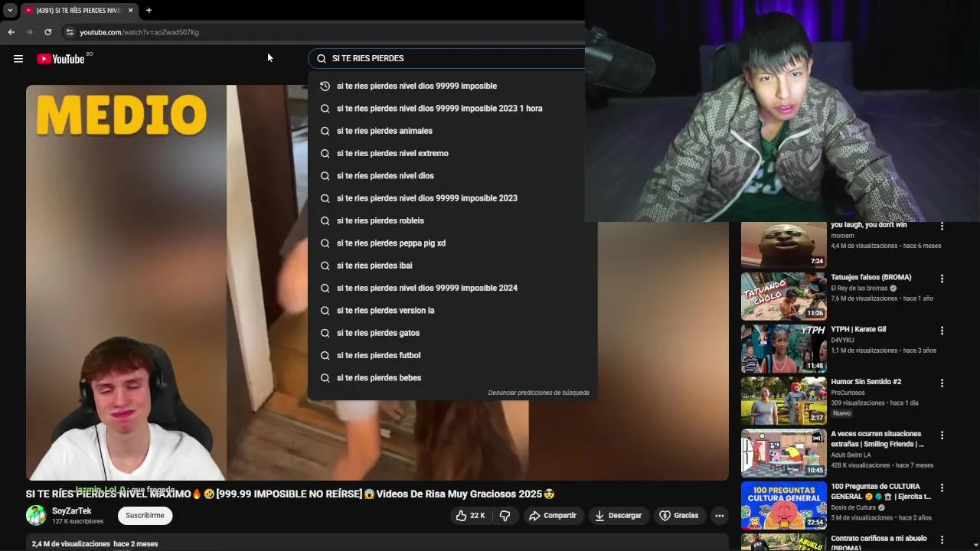Open 'you laugh, you don't win' video thumbnail

tap(783, 245)
